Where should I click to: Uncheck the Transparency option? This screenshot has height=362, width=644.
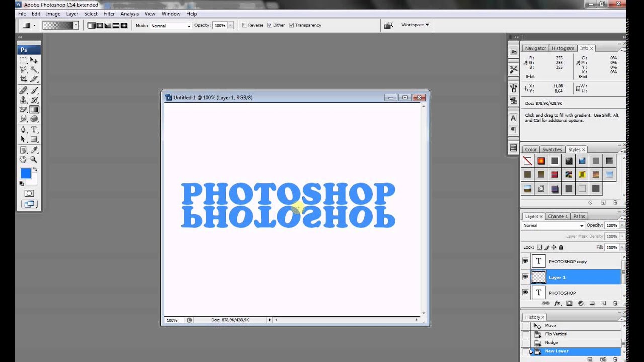(x=291, y=25)
